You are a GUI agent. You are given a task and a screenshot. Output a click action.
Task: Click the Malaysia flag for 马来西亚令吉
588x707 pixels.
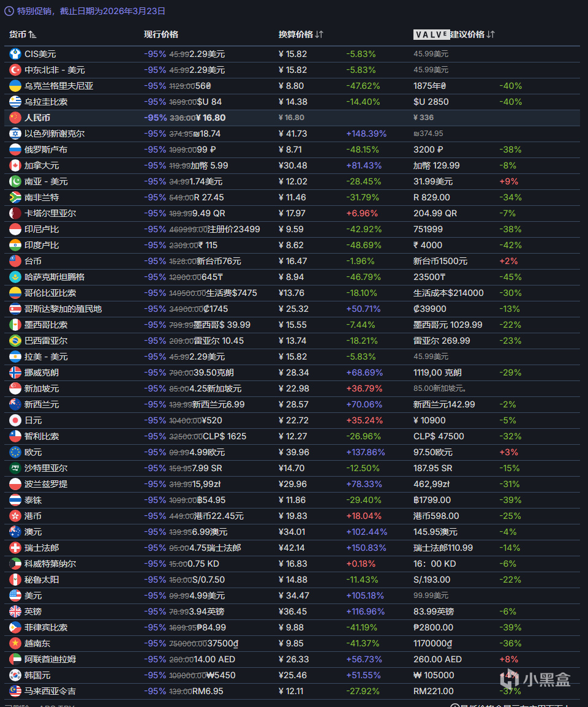[x=15, y=691]
